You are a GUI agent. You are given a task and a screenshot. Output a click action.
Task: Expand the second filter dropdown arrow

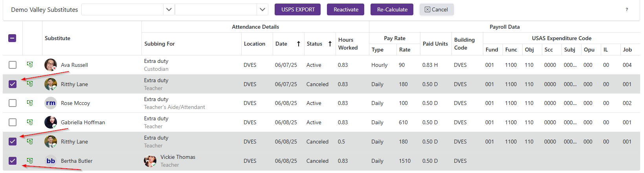tap(262, 9)
